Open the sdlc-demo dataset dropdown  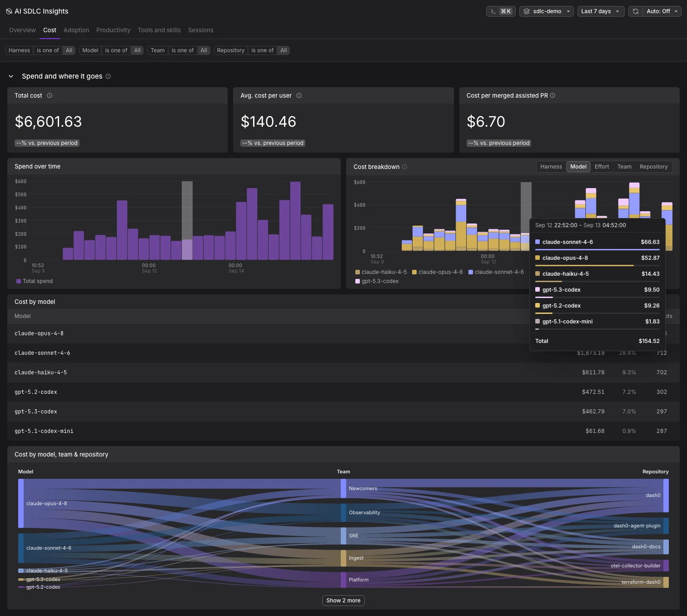(x=547, y=11)
